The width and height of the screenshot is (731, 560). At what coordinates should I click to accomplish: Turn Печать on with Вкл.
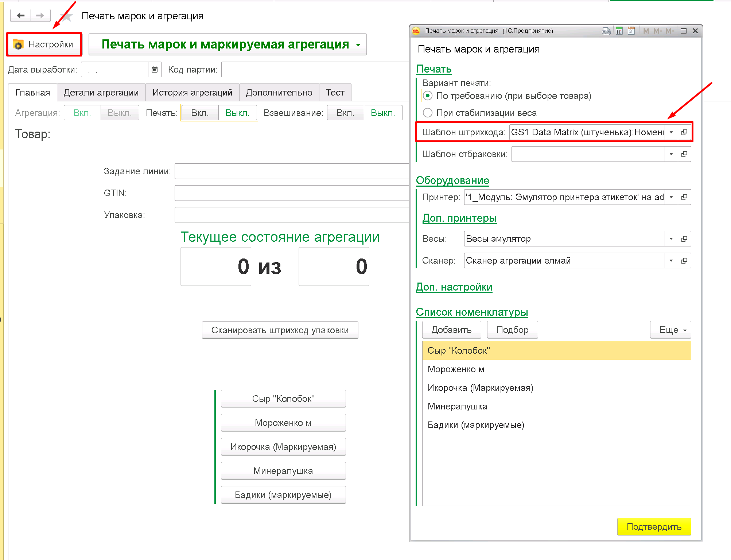point(200,113)
